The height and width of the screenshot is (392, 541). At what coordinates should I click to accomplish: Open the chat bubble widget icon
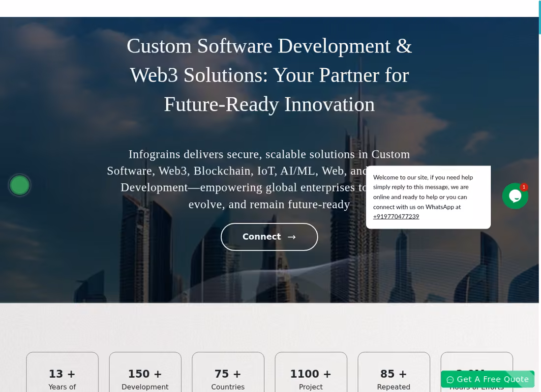coord(515,196)
